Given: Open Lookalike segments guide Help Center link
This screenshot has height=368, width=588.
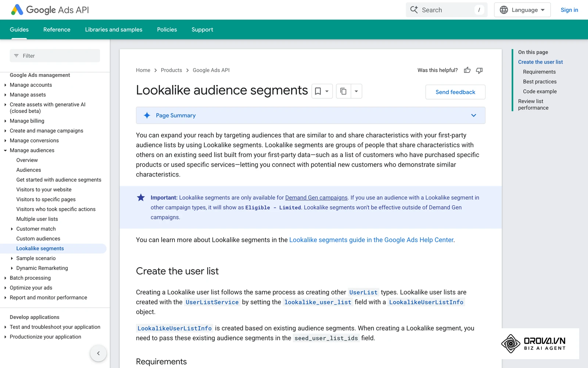Looking at the screenshot, I should click(371, 240).
